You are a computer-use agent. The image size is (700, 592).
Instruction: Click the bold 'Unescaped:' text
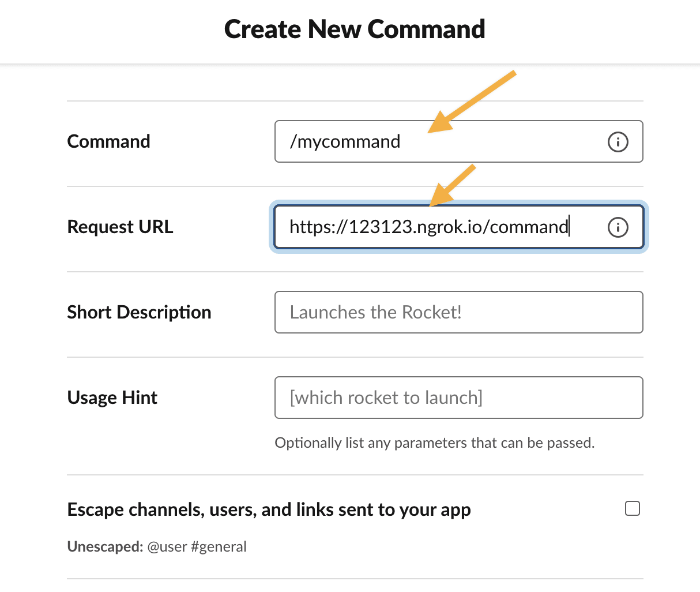pyautogui.click(x=105, y=546)
